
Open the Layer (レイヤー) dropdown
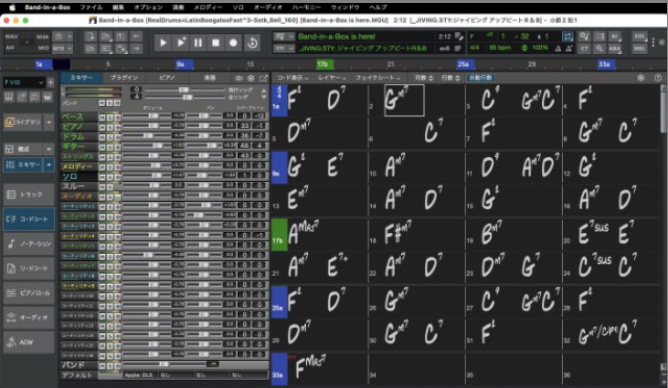332,78
